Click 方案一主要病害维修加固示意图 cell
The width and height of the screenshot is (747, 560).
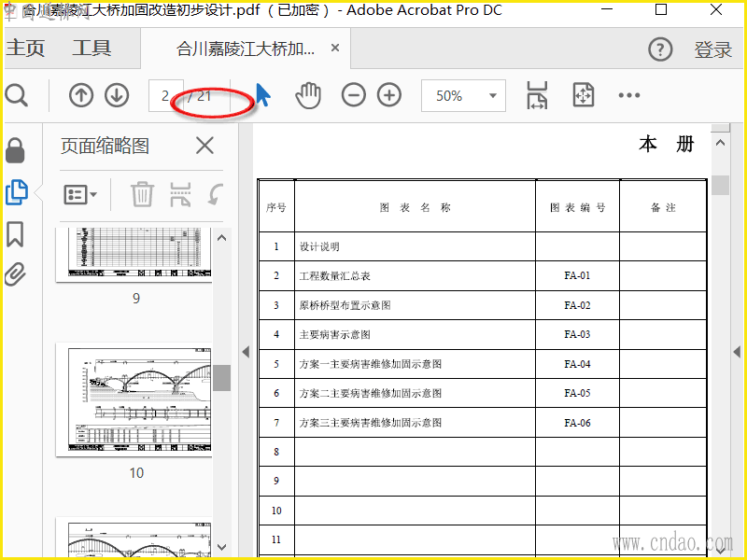pos(415,364)
